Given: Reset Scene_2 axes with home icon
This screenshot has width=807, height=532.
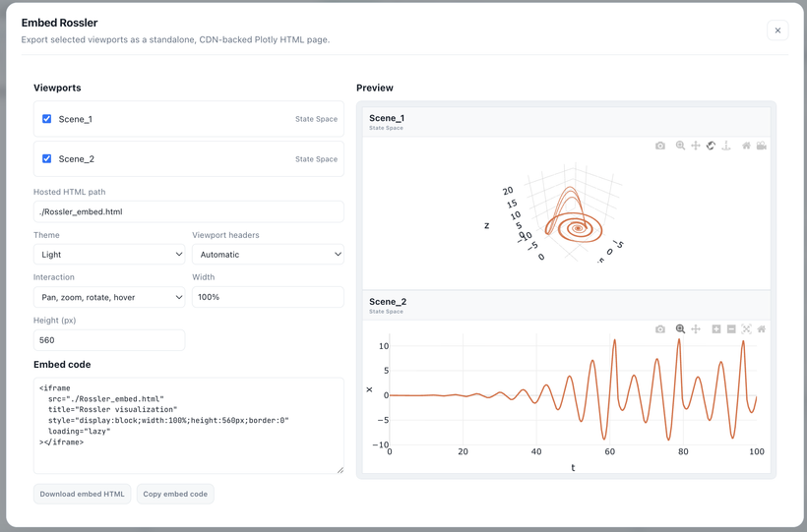Looking at the screenshot, I should 761,329.
